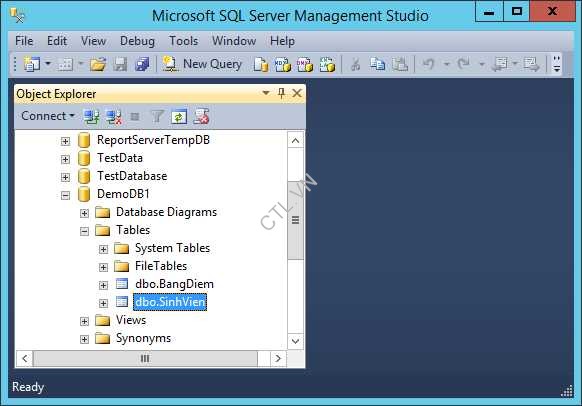
Task: Open the View menu
Action: point(93,41)
